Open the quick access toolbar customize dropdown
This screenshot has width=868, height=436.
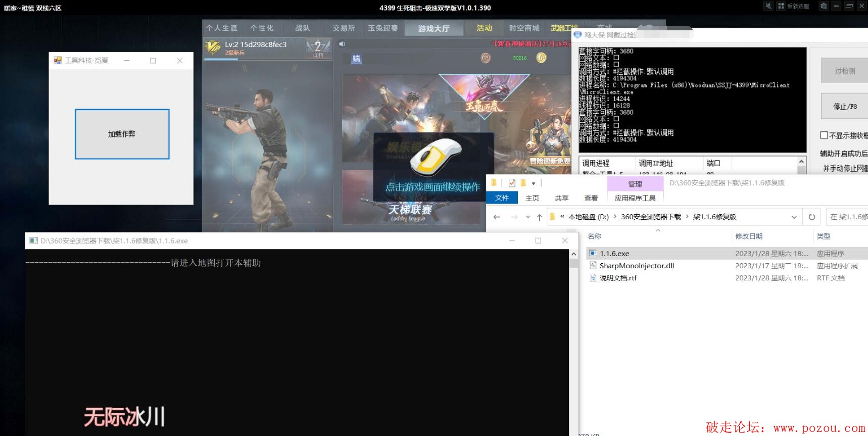(534, 183)
